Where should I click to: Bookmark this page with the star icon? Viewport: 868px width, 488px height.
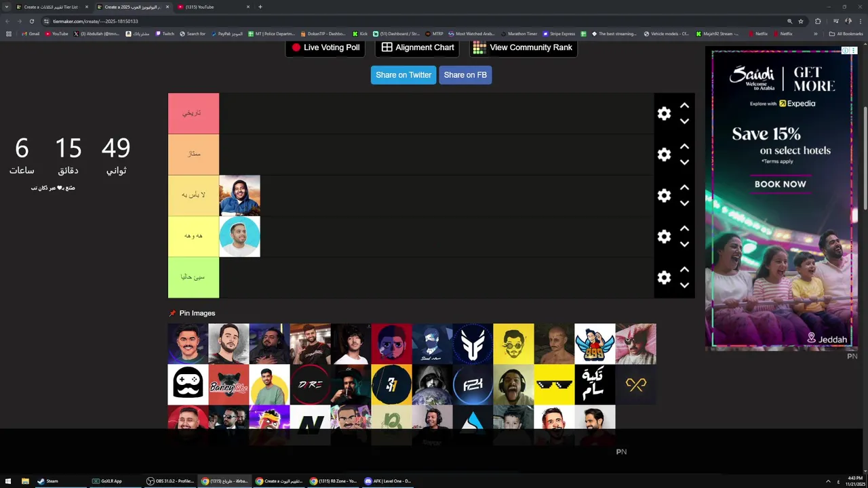coord(800,21)
